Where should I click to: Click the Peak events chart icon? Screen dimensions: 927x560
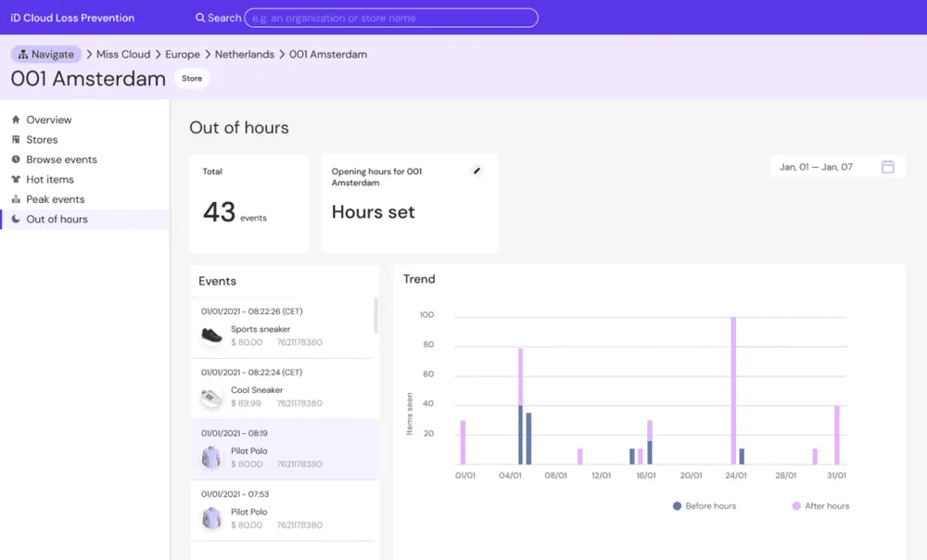tap(16, 199)
